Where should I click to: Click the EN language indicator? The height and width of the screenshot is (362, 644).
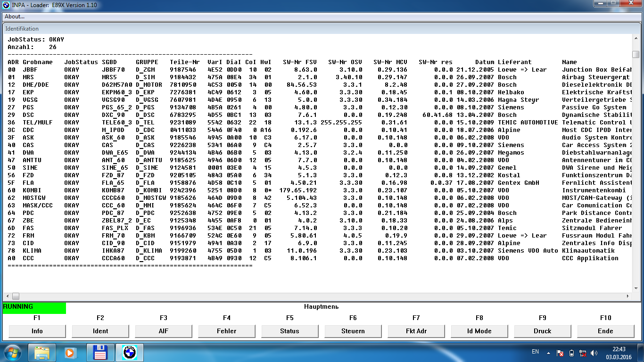pos(535,352)
